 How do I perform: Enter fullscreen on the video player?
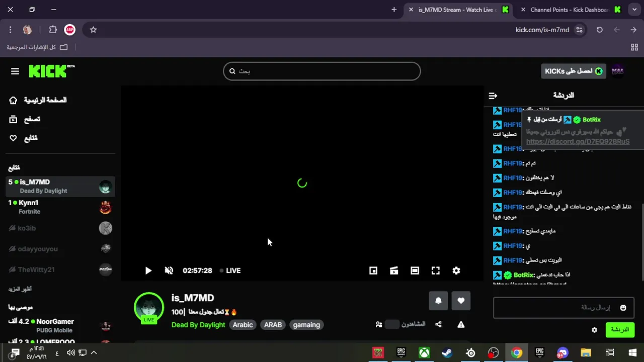click(436, 270)
